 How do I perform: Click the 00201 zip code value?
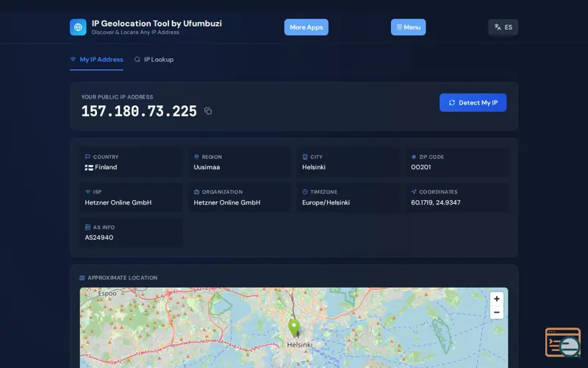(420, 167)
